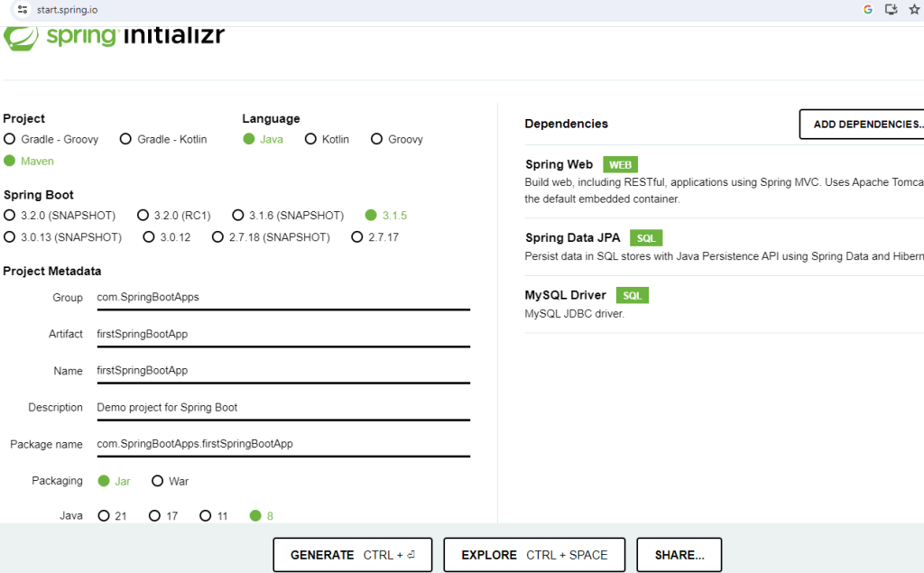Select Java version 17
The height and width of the screenshot is (573, 924).
(x=163, y=516)
